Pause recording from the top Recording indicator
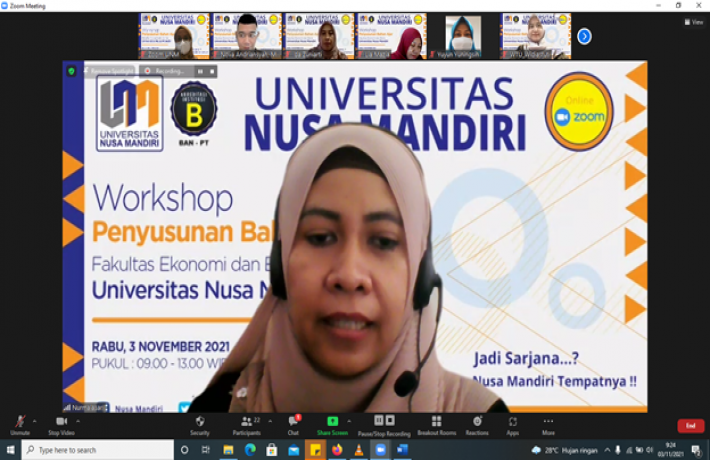 tap(200, 72)
